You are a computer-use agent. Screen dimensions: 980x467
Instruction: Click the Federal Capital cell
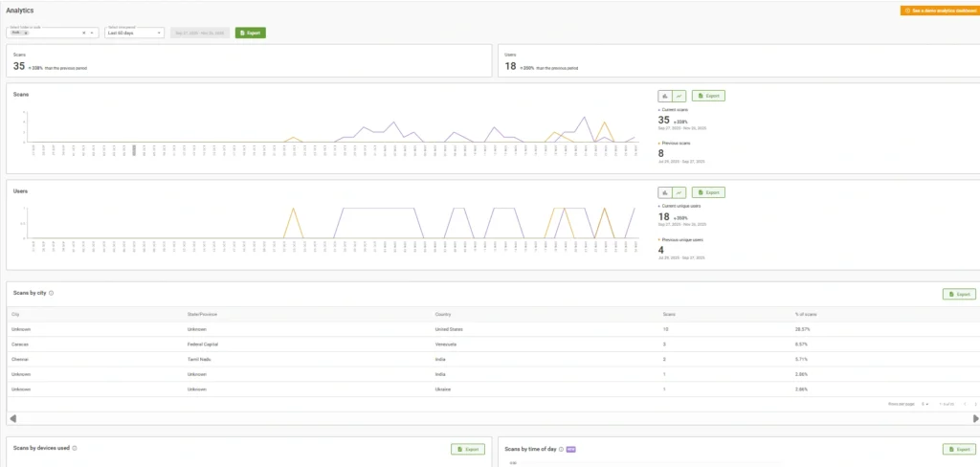pos(203,344)
